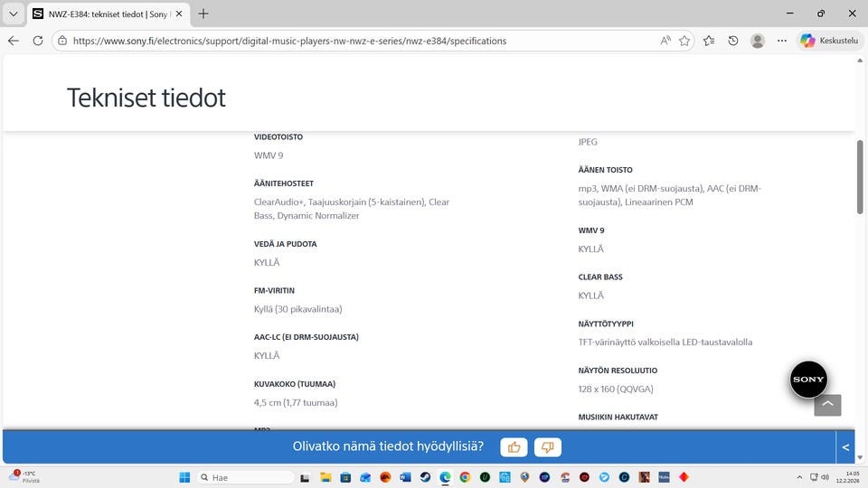Screen dimensions: 868x488
Task: Open the round Sony chat bubble
Action: [808, 380]
